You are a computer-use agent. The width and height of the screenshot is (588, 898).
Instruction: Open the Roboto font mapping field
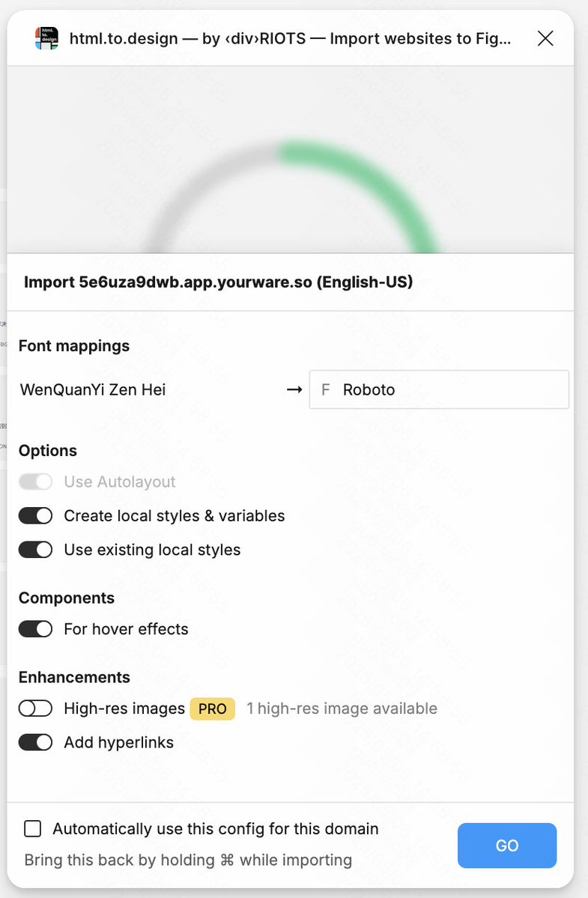[439, 389]
